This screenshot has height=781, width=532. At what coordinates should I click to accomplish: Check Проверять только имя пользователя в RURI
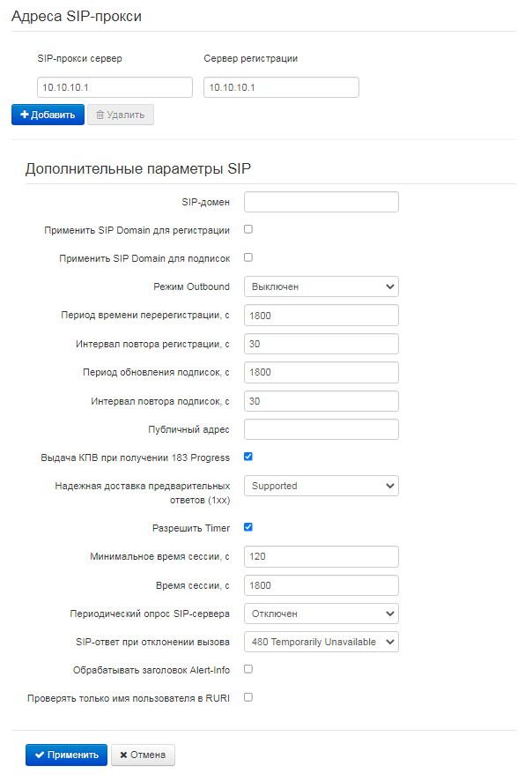tap(248, 697)
